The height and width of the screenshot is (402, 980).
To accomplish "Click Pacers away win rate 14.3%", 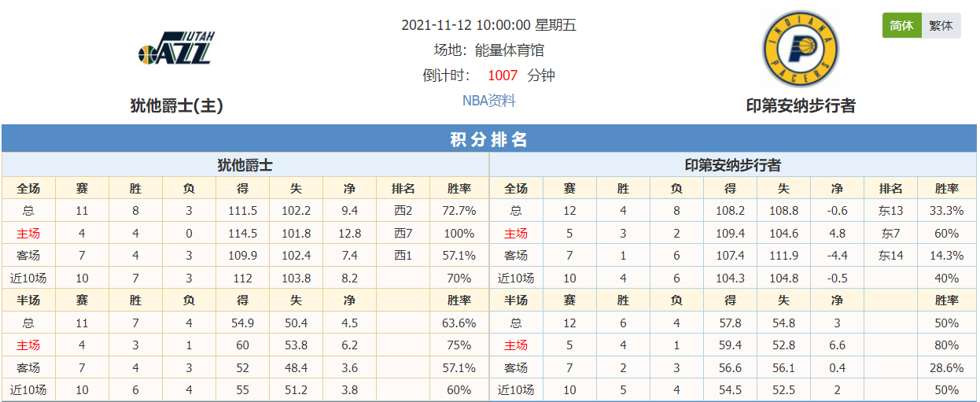I will tap(947, 256).
